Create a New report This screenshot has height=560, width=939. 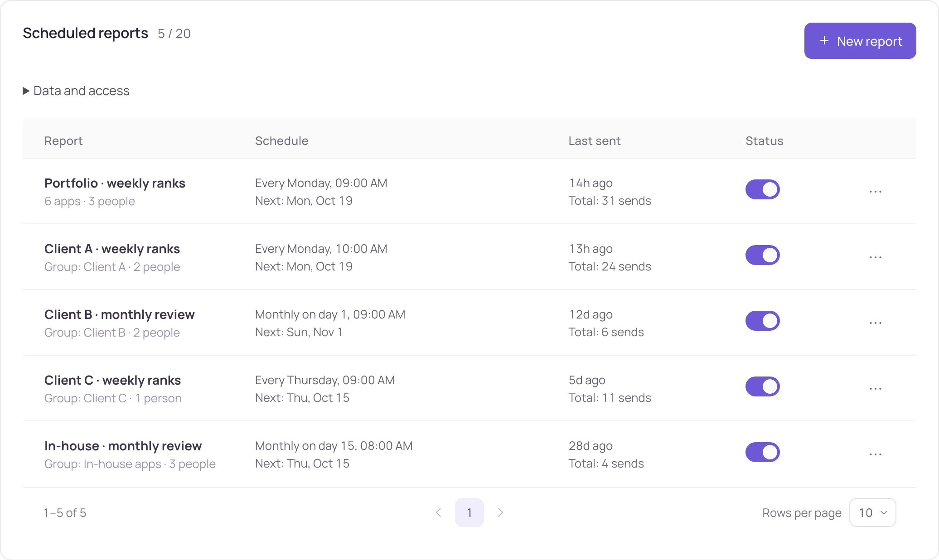tap(860, 41)
